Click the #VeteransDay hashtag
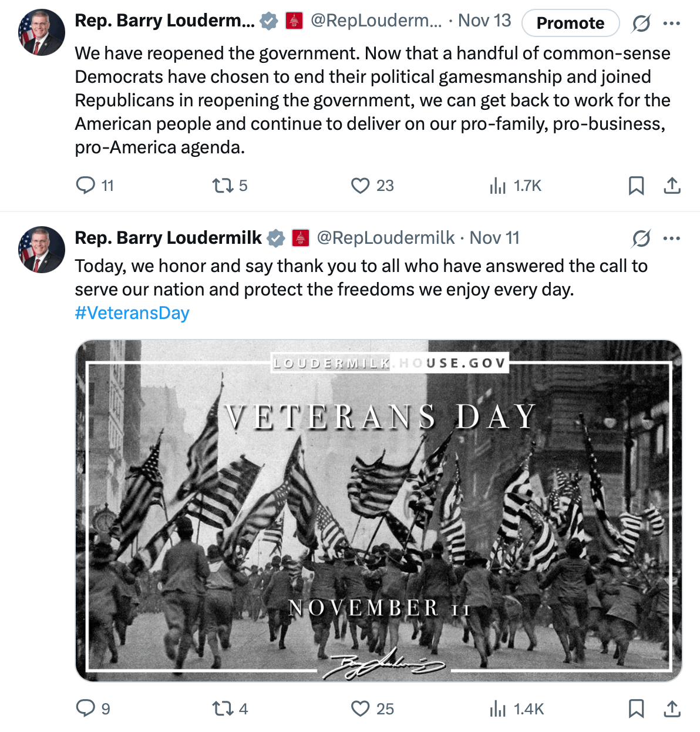The height and width of the screenshot is (732, 700). [132, 313]
